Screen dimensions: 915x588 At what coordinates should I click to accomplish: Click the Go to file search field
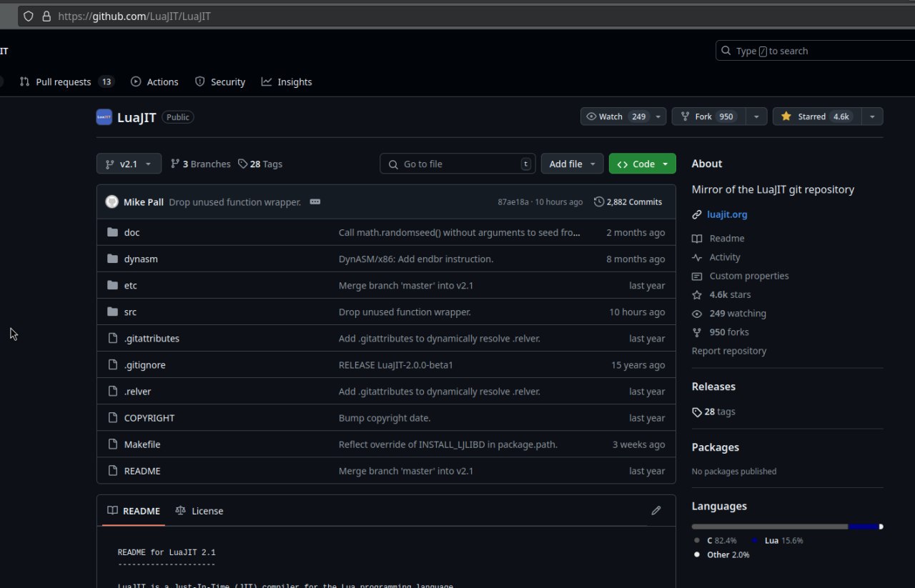(x=457, y=164)
